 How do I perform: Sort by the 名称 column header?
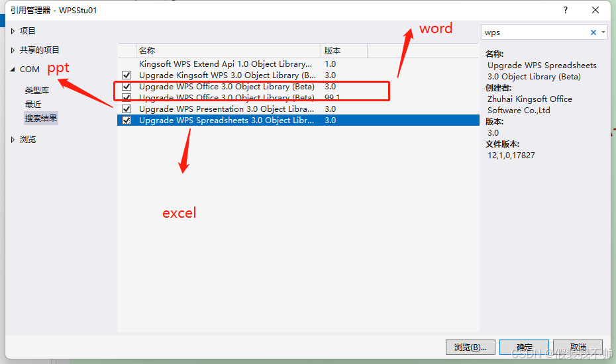[x=229, y=51]
